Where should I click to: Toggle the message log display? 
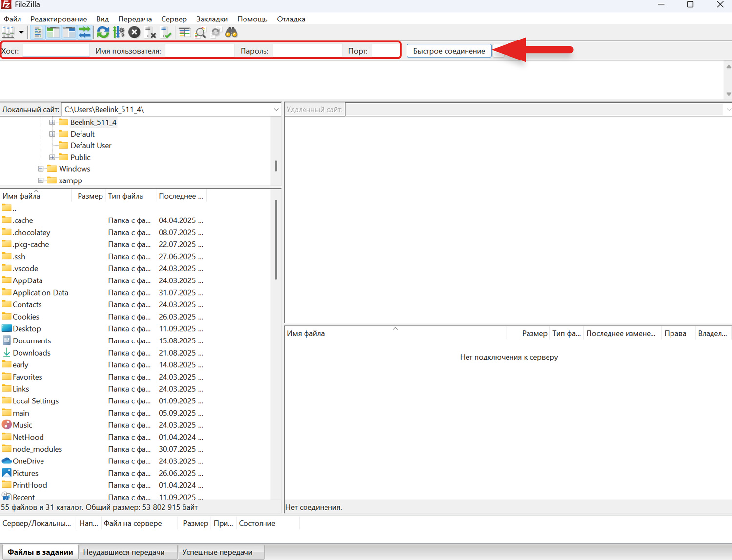[x=38, y=33]
